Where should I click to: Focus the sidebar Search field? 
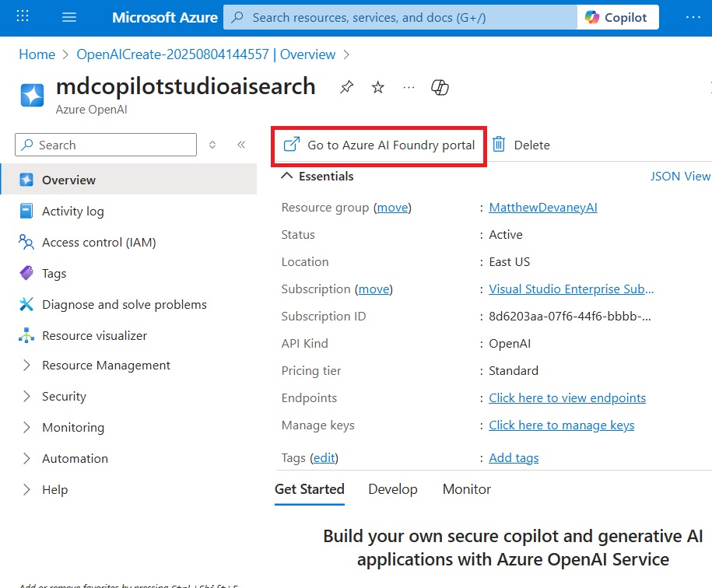pos(106,145)
